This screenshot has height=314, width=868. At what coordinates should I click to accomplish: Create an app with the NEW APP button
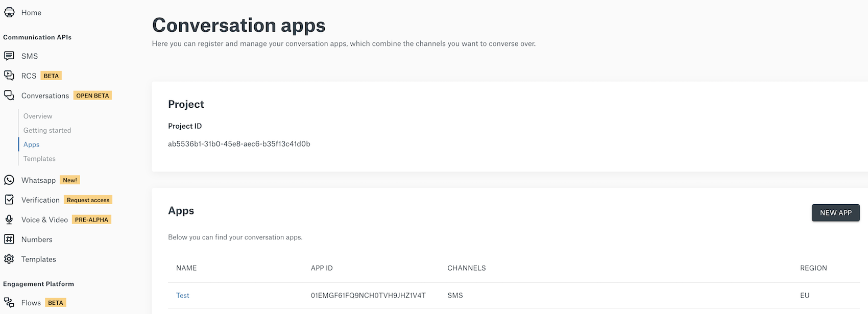(x=836, y=213)
